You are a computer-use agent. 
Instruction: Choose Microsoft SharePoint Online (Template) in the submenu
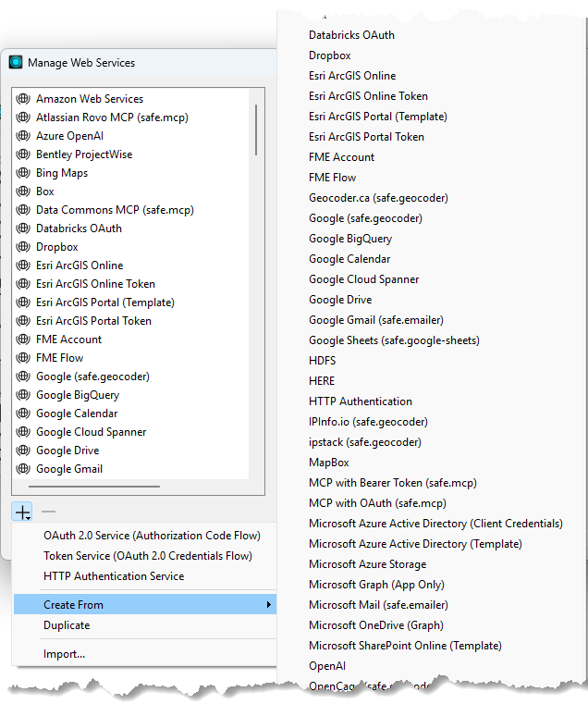(405, 646)
